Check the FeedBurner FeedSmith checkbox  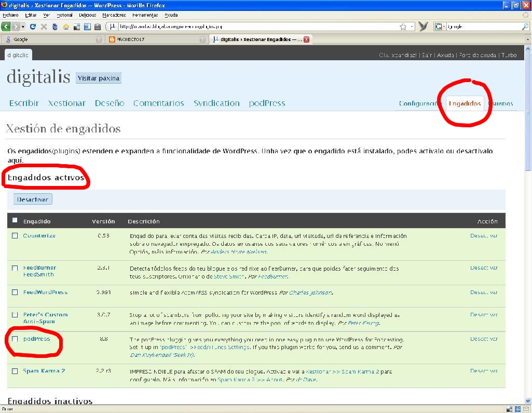pos(15,268)
